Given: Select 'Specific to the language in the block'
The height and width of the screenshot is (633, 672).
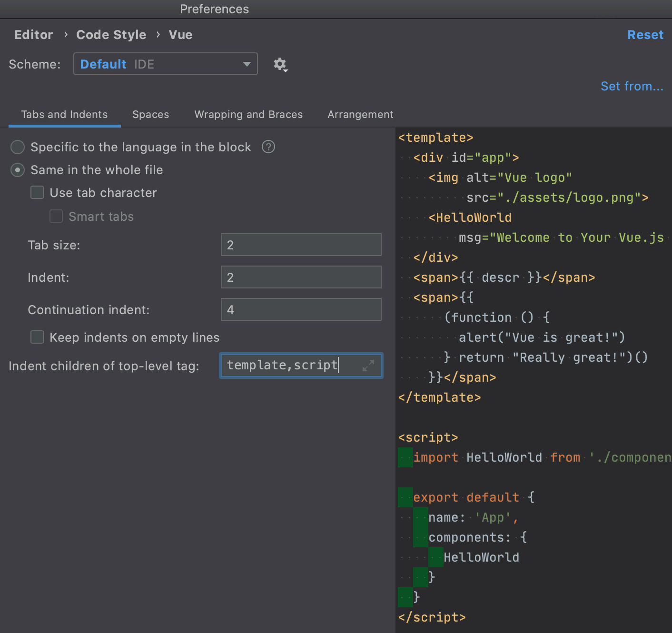Looking at the screenshot, I should tap(18, 147).
